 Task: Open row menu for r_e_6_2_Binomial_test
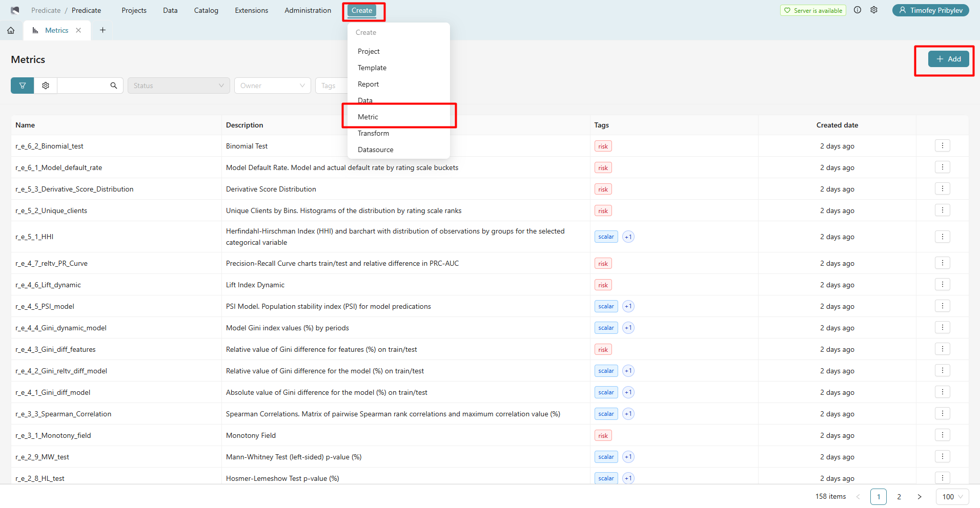942,146
